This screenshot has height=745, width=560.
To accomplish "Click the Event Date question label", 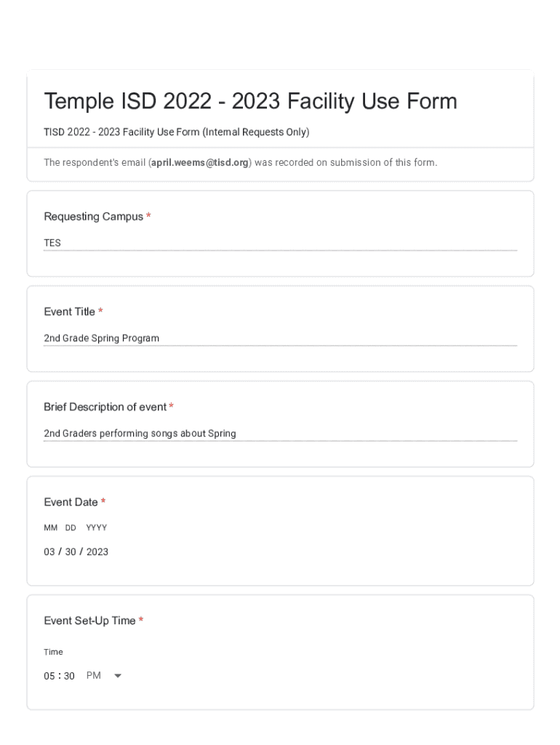I will (71, 502).
